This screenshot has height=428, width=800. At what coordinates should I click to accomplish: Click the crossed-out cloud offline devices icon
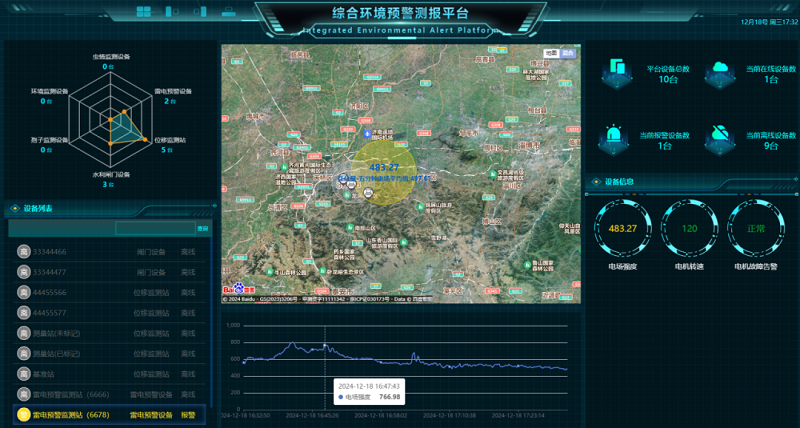click(x=718, y=137)
